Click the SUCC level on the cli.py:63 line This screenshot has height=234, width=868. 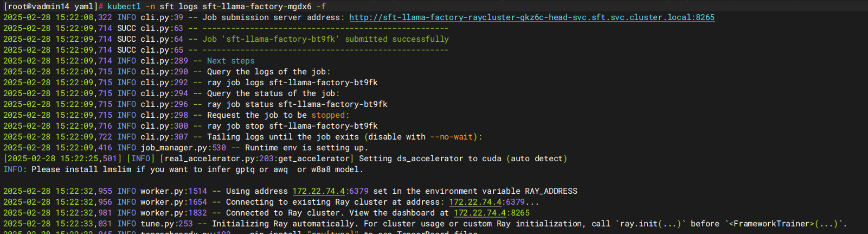[x=126, y=28]
